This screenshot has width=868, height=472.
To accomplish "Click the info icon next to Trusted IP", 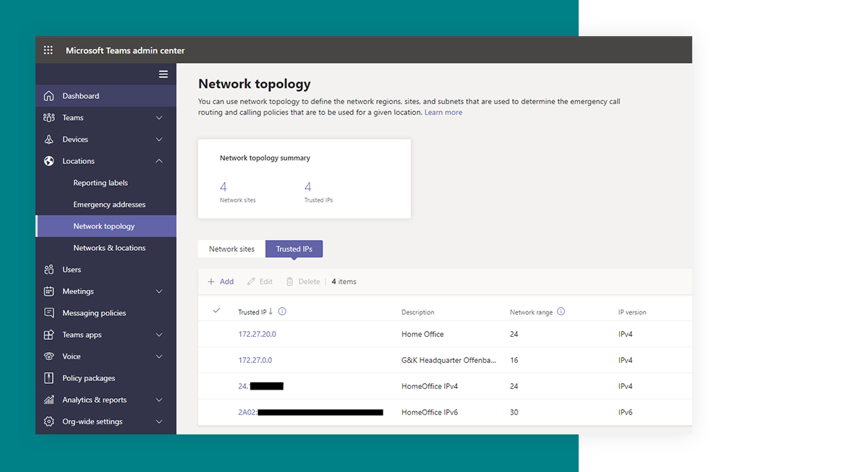I will 282,312.
